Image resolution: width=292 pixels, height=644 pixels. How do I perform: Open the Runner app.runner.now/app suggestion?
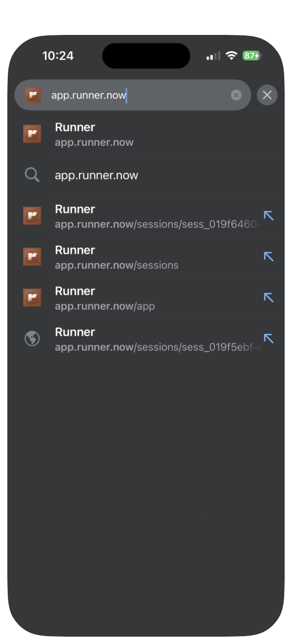coord(146,298)
